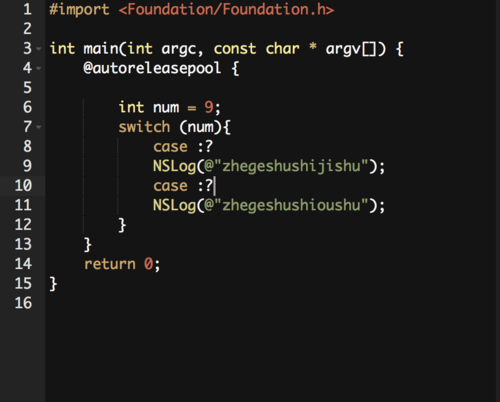Screen dimensions: 500x402
Task: Place cursor on Foundation/Foundation.h import
Action: 226,10
